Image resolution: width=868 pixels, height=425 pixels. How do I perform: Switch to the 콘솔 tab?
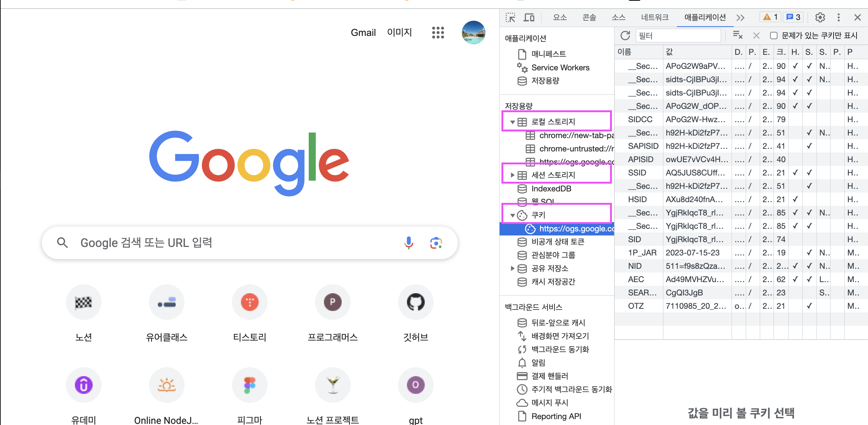click(589, 17)
